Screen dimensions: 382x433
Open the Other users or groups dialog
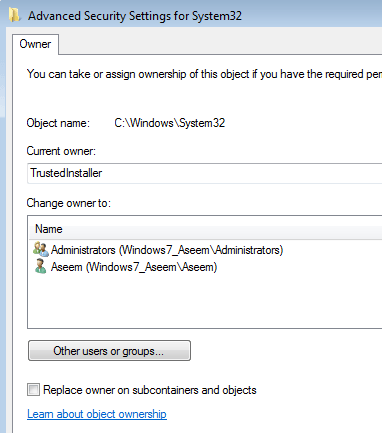[109, 351]
